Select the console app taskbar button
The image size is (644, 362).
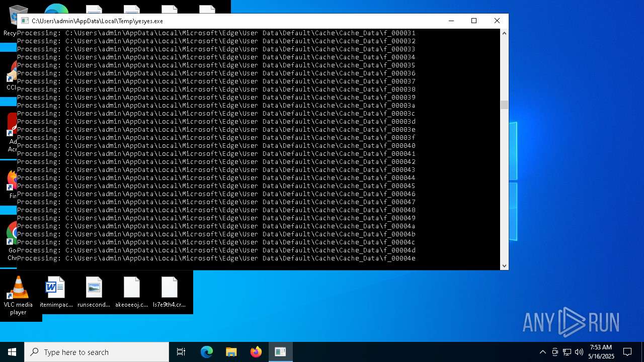[x=280, y=352]
